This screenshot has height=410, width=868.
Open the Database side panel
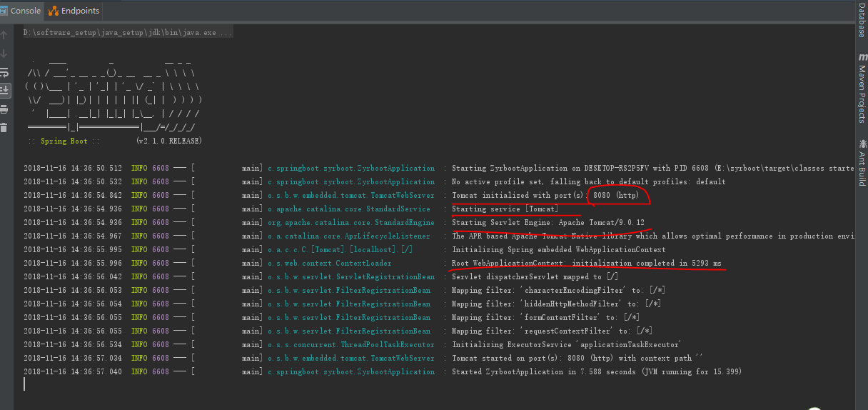[862, 19]
